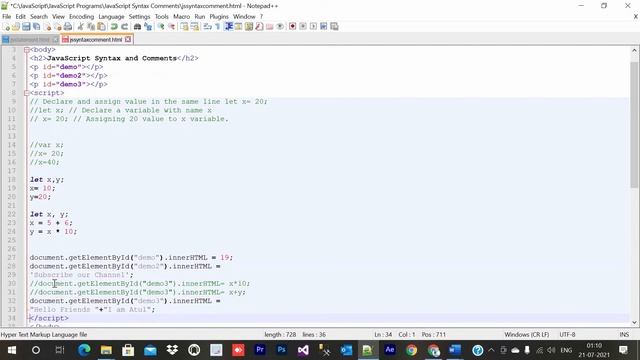Open the Windows Start menu

(11, 350)
